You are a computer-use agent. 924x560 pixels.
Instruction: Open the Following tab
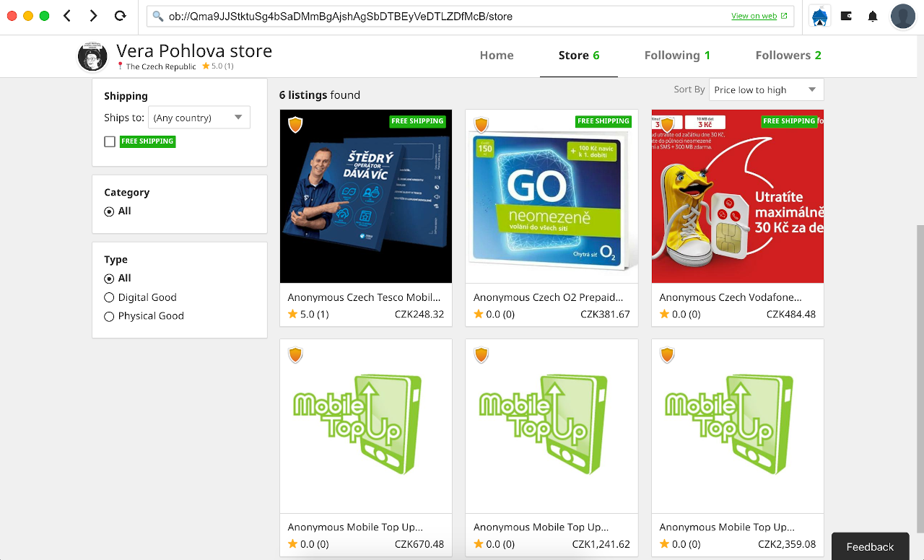point(677,55)
